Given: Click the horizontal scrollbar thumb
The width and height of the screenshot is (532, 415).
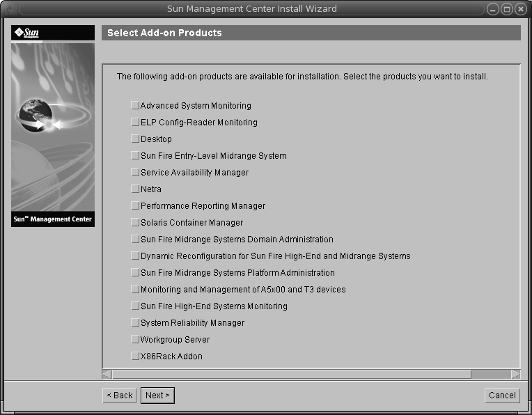Looking at the screenshot, I should tap(292, 375).
